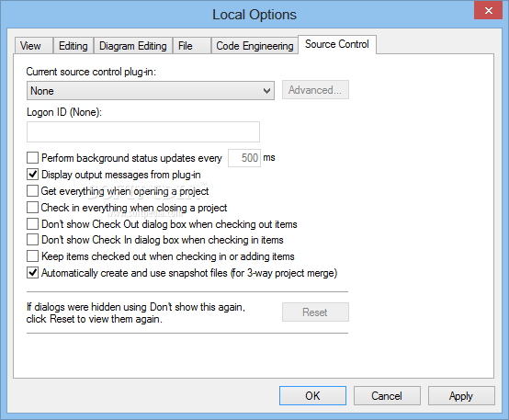509x420 pixels.
Task: Click the 500 ms interval field
Action: [244, 158]
